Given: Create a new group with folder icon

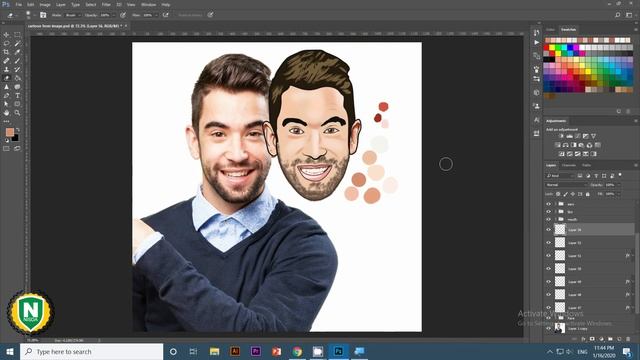Looking at the screenshot, I should (610, 339).
